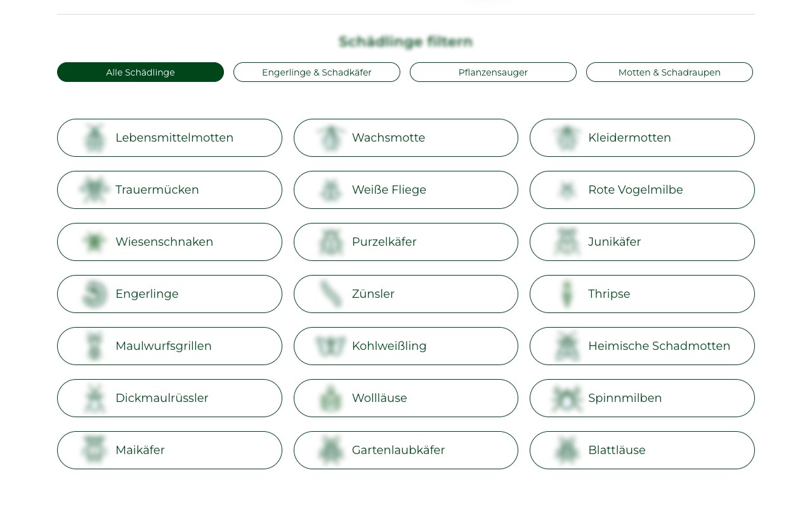The width and height of the screenshot is (812, 508).
Task: Click the Thripse insect icon
Action: click(x=566, y=294)
